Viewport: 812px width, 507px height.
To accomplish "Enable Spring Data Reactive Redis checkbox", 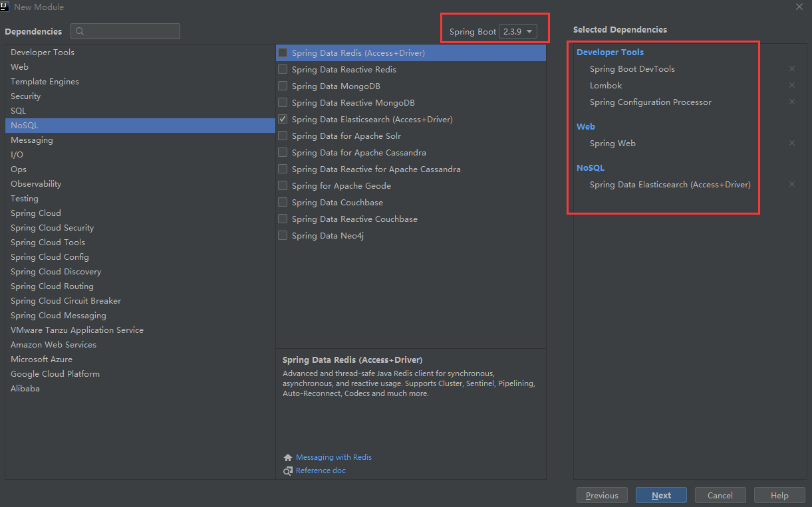I will (283, 69).
